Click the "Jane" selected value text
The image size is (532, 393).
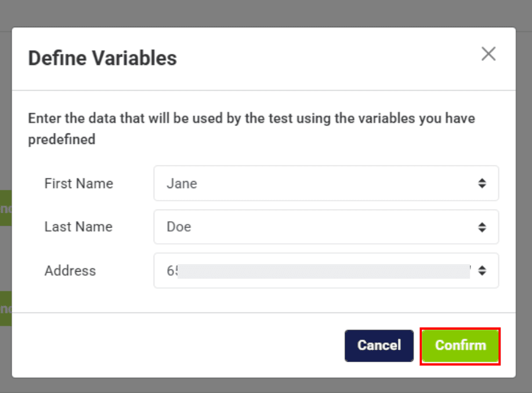pyautogui.click(x=182, y=183)
